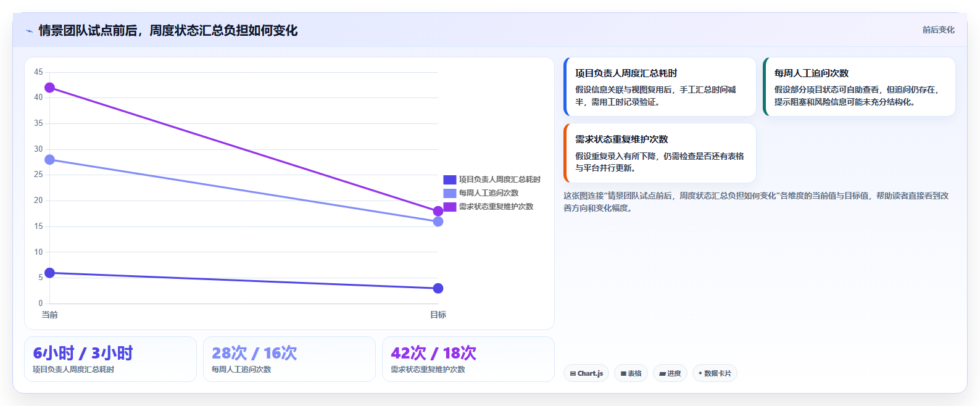Screen dimensions: 980x406
Task: Toggle the 需求状态重复维护次数 legend swatch
Action: 449,207
